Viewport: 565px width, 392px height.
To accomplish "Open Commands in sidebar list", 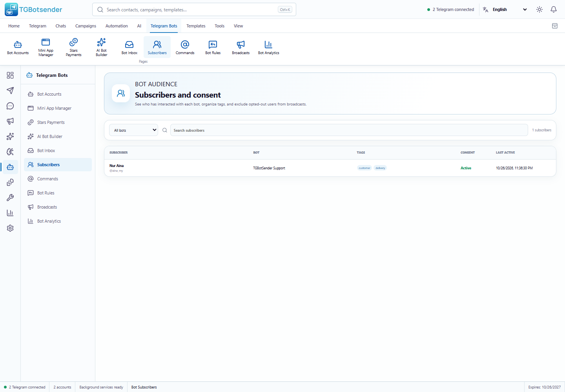I will (x=58, y=179).
